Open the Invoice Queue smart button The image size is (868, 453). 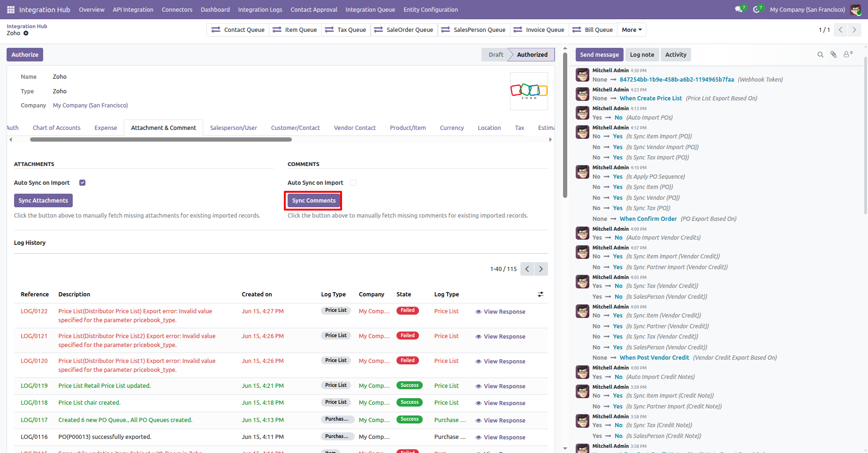(x=539, y=30)
